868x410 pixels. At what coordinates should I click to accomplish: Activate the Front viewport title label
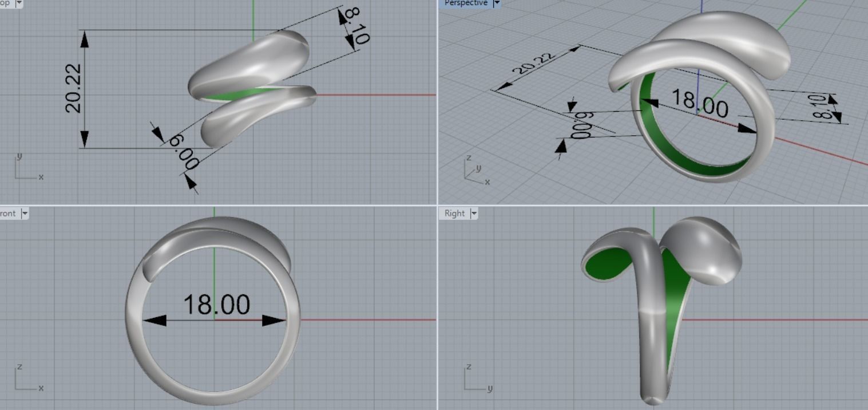[x=8, y=214]
